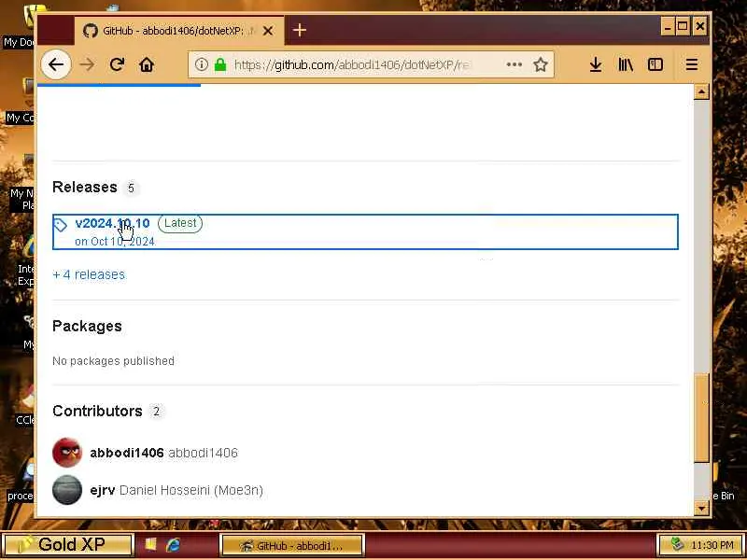
Task: Show the + 4 releases link
Action: click(x=89, y=274)
